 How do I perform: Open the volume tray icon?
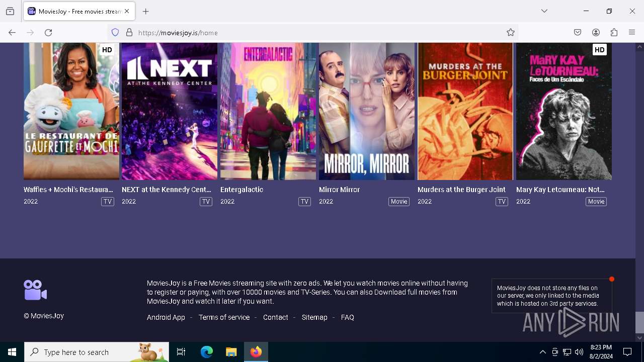tap(579, 352)
